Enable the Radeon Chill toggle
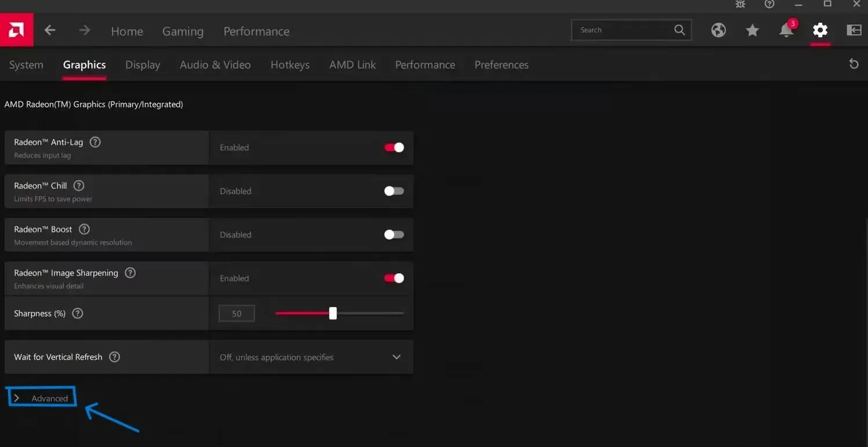The width and height of the screenshot is (868, 447). (394, 191)
